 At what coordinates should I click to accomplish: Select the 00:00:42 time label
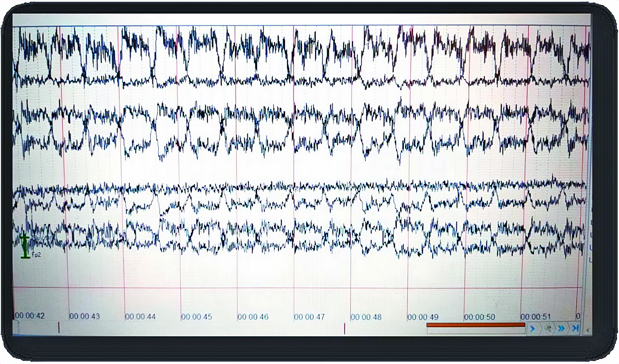(29, 316)
